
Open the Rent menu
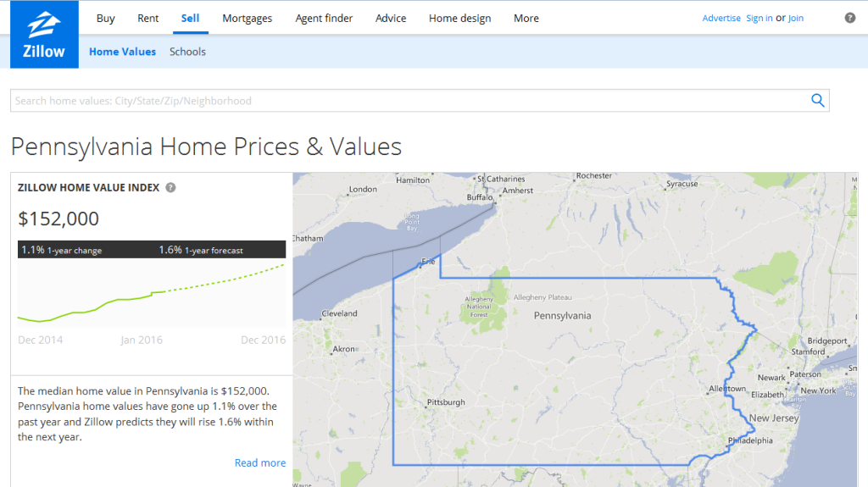pyautogui.click(x=147, y=19)
